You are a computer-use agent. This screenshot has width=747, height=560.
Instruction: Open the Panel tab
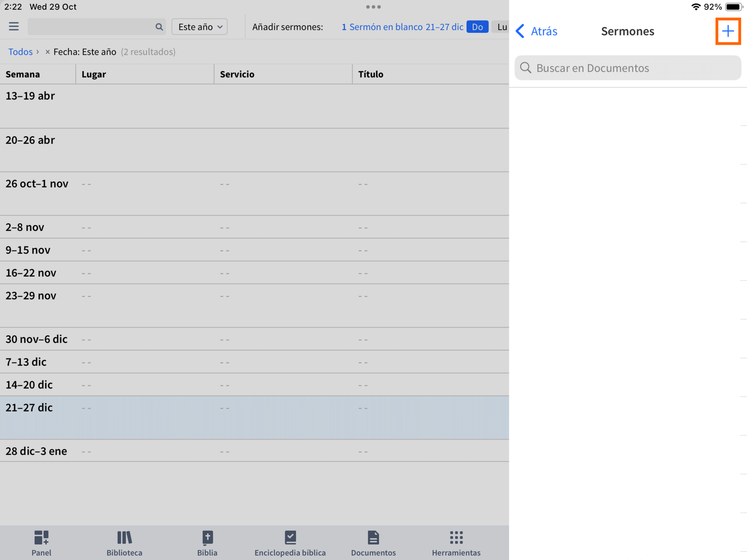41,543
